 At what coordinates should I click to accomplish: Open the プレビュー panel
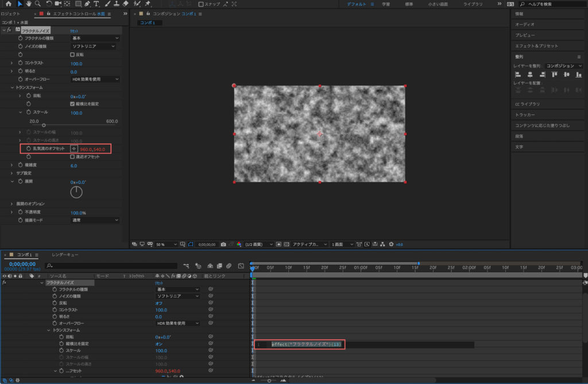tap(525, 35)
